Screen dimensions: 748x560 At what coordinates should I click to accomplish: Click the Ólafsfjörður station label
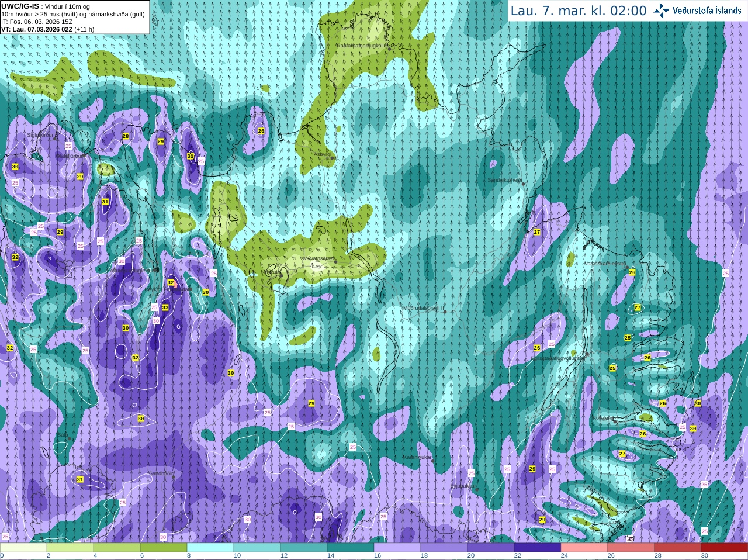[70, 156]
